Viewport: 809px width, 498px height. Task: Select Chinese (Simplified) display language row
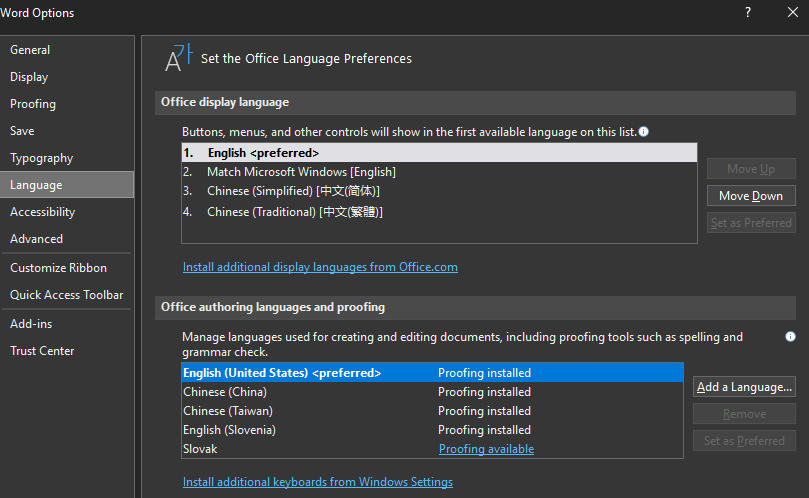[439, 191]
